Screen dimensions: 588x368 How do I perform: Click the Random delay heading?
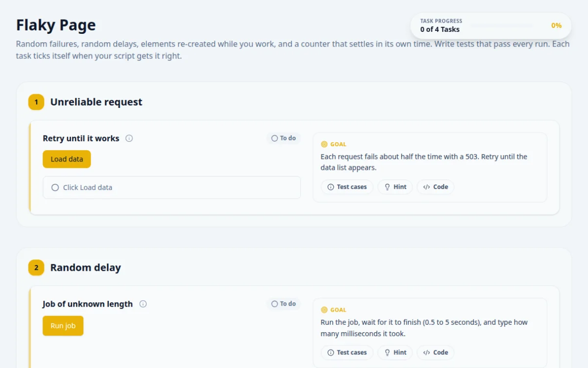(x=85, y=267)
